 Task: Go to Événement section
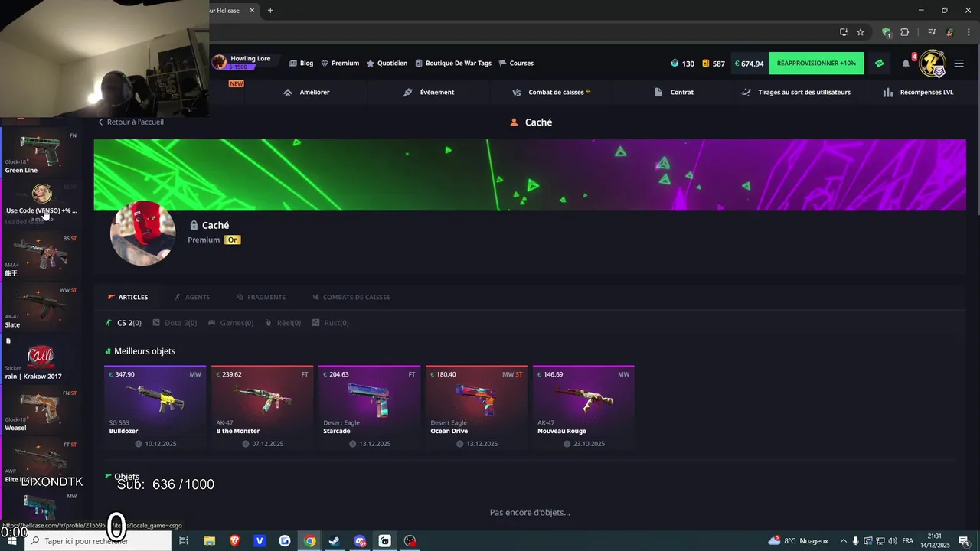click(429, 92)
